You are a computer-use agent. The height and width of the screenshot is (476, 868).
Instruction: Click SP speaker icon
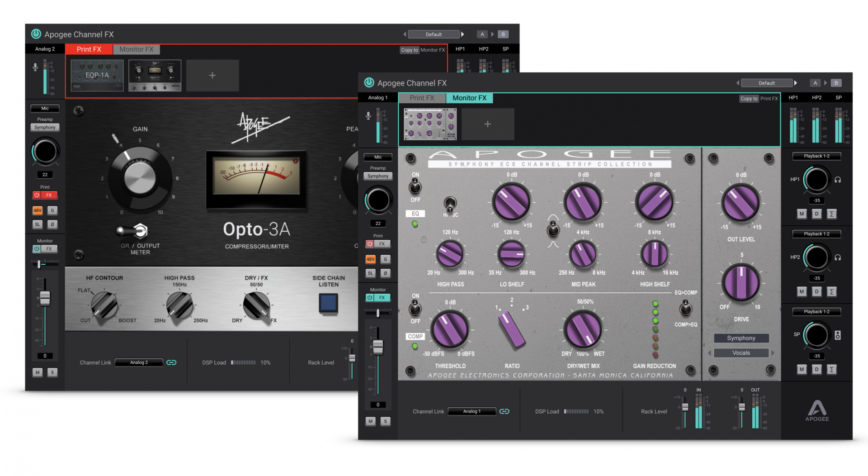pos(838,335)
